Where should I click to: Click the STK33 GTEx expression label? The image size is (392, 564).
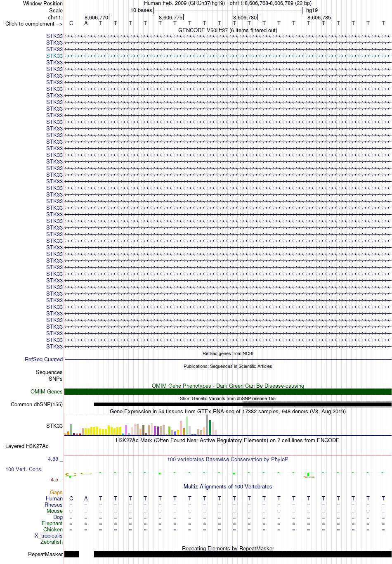coord(54,426)
